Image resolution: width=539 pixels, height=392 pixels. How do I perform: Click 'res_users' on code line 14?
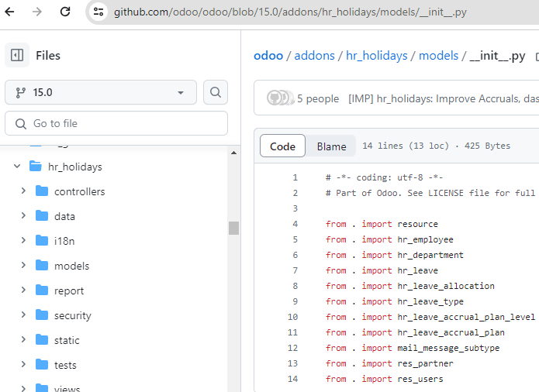420,379
